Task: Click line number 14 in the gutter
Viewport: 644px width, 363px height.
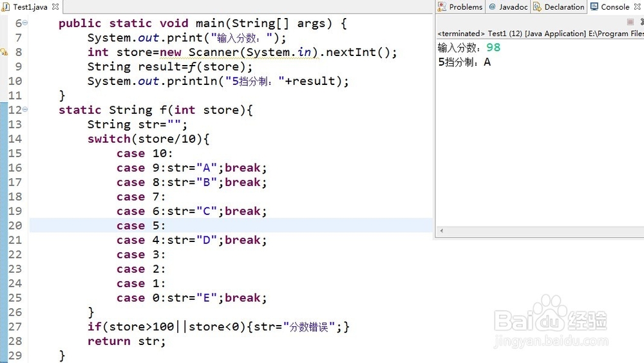Action: [15, 139]
